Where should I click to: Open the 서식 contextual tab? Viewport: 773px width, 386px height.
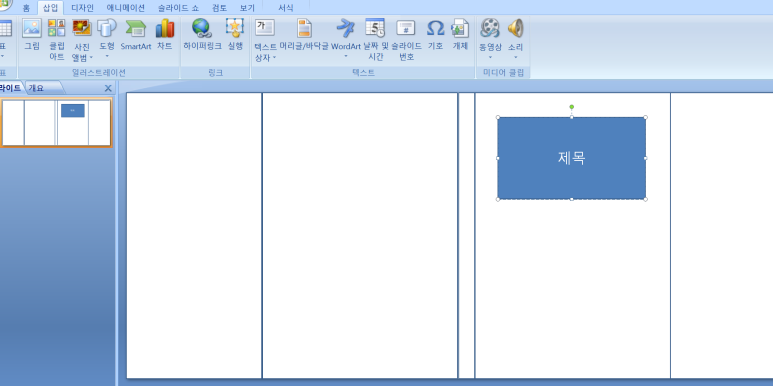coord(285,8)
